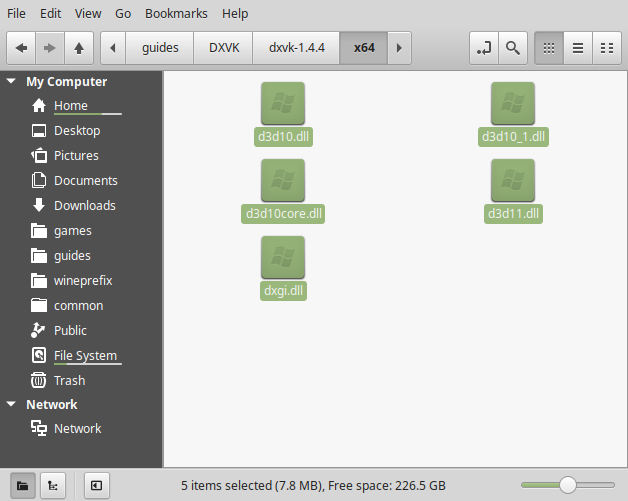The width and height of the screenshot is (628, 501).
Task: Open Public in the sidebar
Action: tap(80, 330)
